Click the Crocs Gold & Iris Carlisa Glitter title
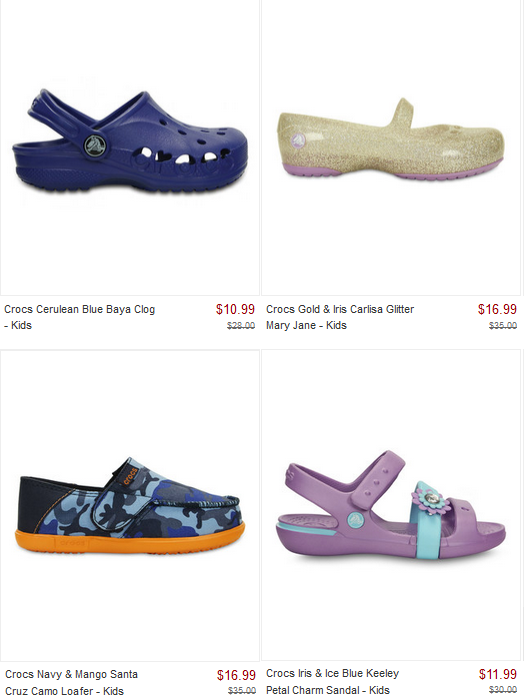 [x=340, y=317]
